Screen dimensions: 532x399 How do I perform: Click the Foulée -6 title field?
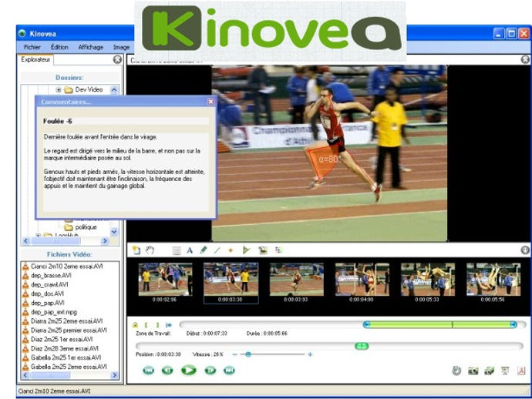click(126, 122)
